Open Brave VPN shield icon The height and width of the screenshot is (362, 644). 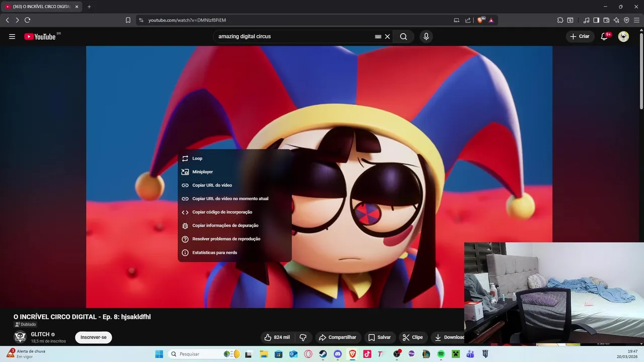tap(626, 20)
